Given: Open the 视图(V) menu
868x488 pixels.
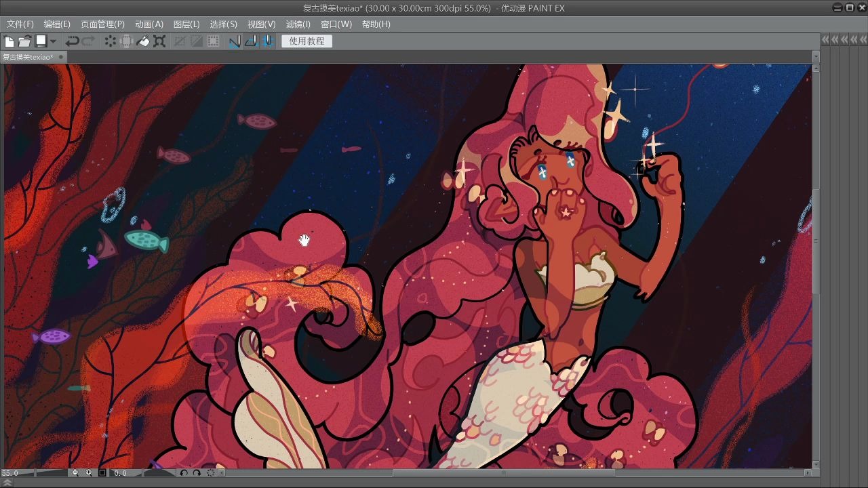Looking at the screenshot, I should pos(262,24).
